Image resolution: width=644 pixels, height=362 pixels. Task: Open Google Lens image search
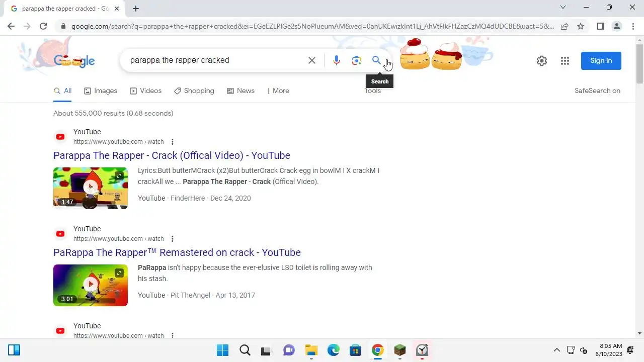(357, 60)
